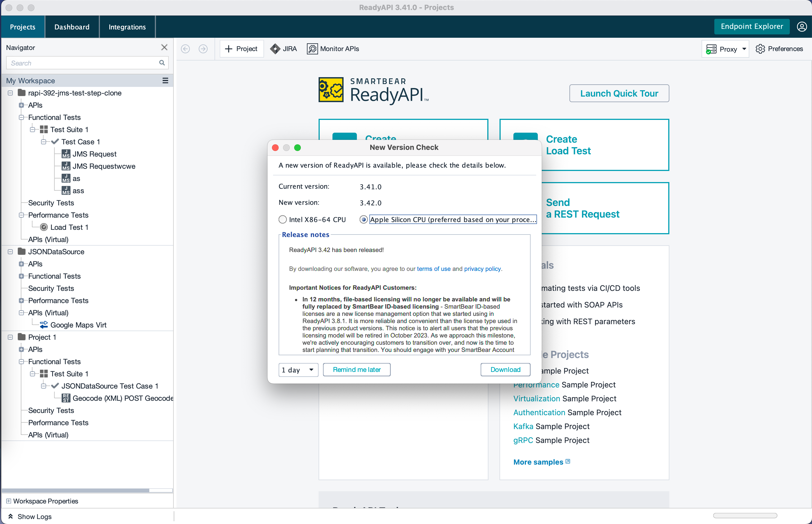This screenshot has height=524, width=812.
Task: Switch to the Integrations tab
Action: (x=127, y=27)
